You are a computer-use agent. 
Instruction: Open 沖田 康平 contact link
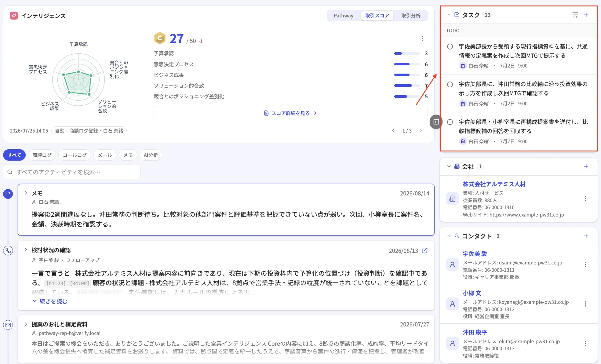click(475, 332)
